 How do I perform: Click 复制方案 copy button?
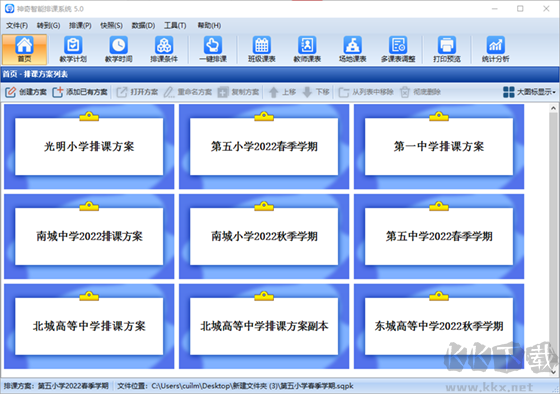[x=239, y=92]
